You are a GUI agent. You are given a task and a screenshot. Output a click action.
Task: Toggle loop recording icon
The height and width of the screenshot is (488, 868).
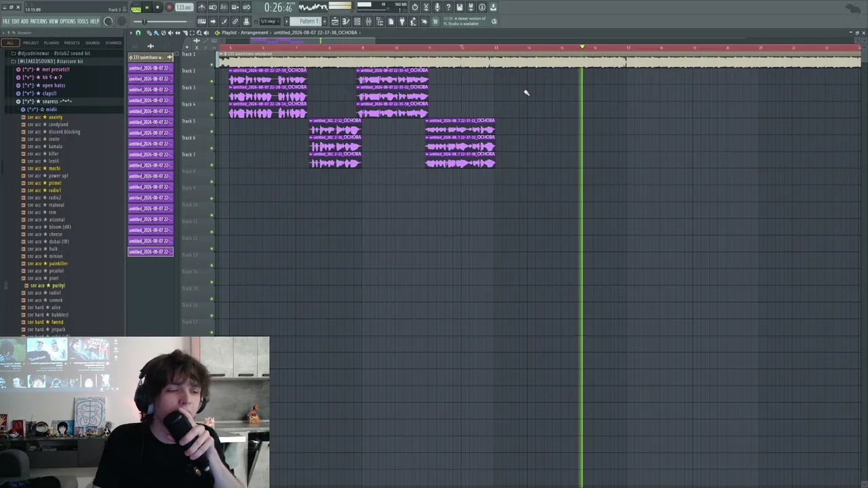click(x=246, y=7)
